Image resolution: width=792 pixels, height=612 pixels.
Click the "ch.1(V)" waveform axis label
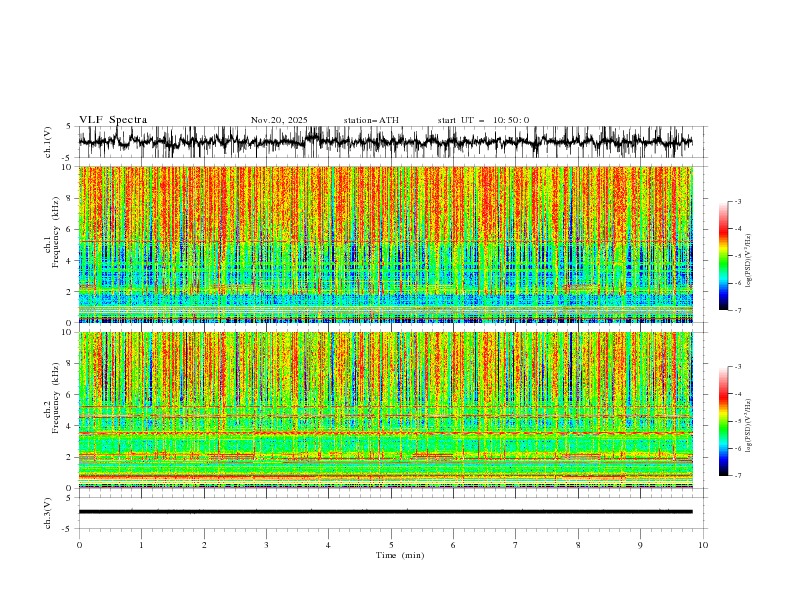point(48,142)
